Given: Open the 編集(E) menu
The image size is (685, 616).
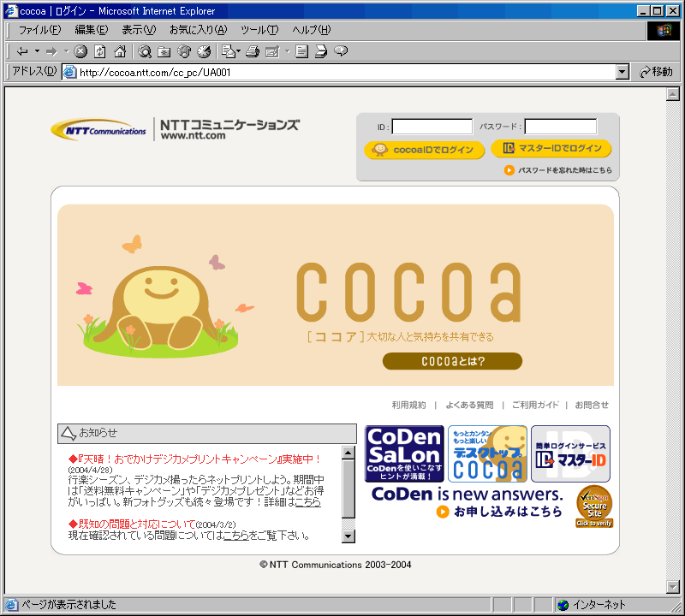Looking at the screenshot, I should point(92,30).
